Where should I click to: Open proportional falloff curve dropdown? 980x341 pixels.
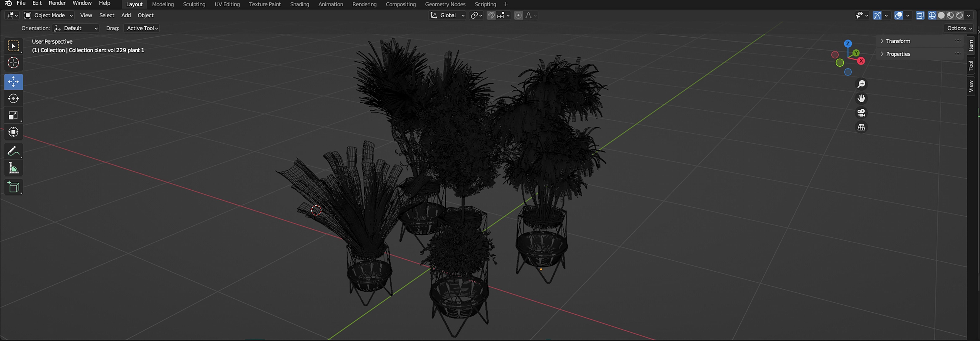pyautogui.click(x=531, y=15)
